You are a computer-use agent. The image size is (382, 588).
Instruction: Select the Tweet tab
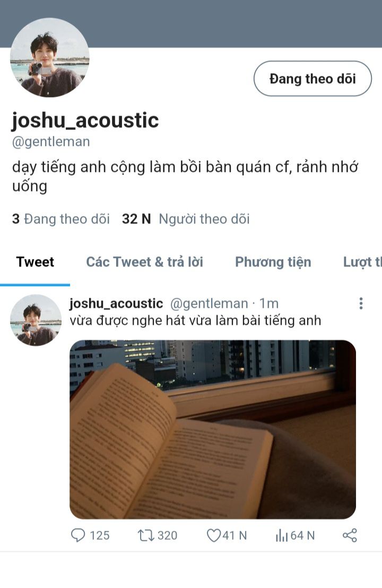click(x=35, y=262)
